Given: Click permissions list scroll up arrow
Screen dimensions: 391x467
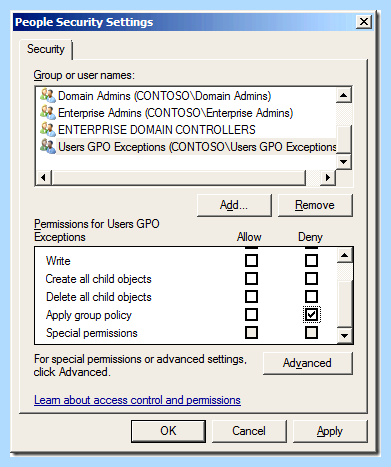Looking at the screenshot, I should tap(345, 255).
